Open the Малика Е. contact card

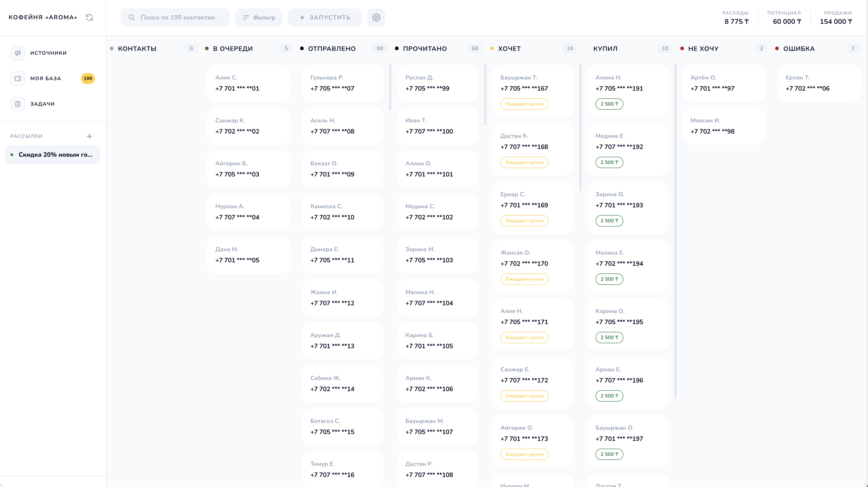tap(628, 266)
